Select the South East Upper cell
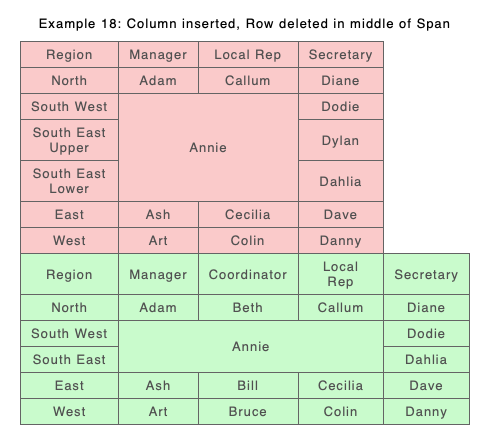Image resolution: width=494 pixels, height=441 pixels. (69, 140)
